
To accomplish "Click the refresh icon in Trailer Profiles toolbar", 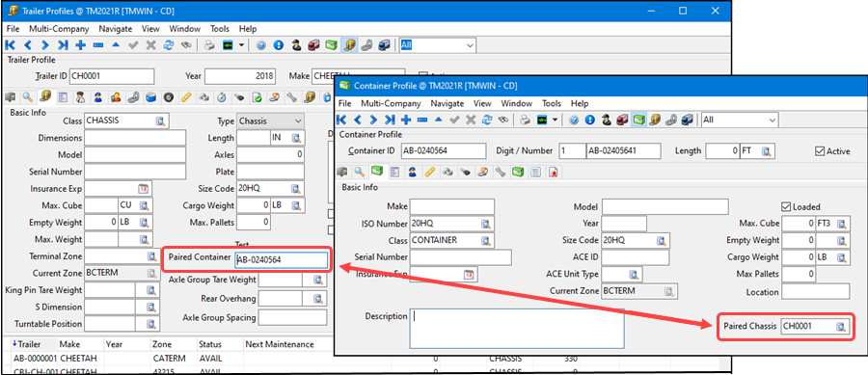I will [x=169, y=45].
